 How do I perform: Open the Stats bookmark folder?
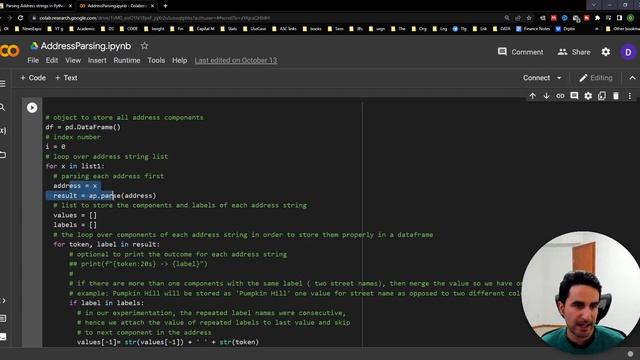tap(229, 29)
